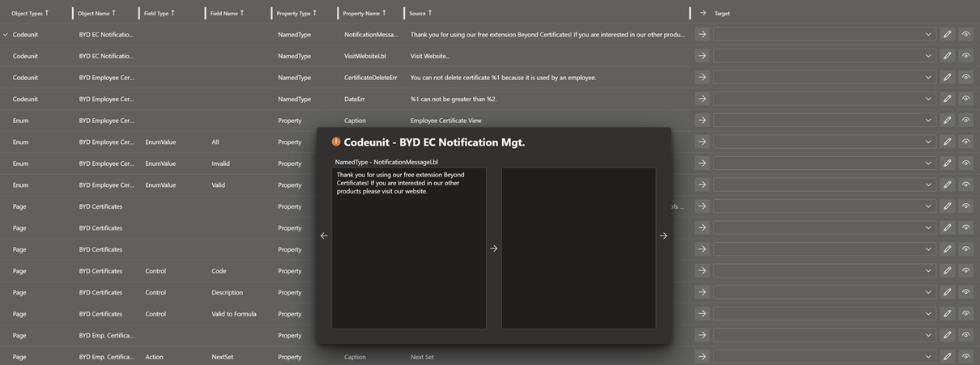Click the copy-all arrow in column header
The width and height of the screenshot is (980, 365).
tap(702, 13)
